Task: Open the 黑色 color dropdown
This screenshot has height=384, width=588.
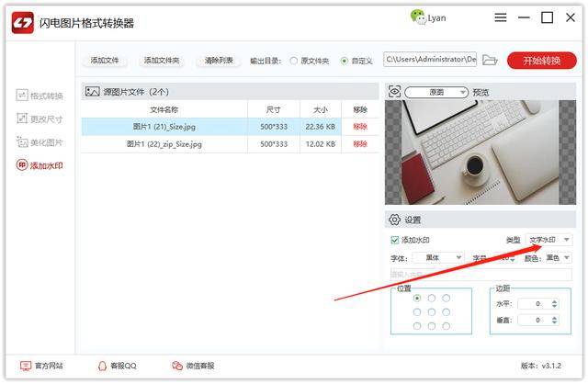Action: coord(558,257)
